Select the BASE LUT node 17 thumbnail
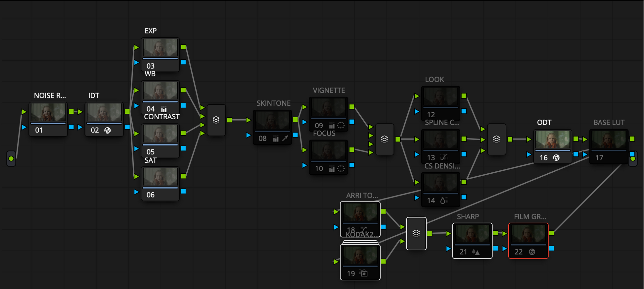This screenshot has height=289, width=644. (609, 140)
